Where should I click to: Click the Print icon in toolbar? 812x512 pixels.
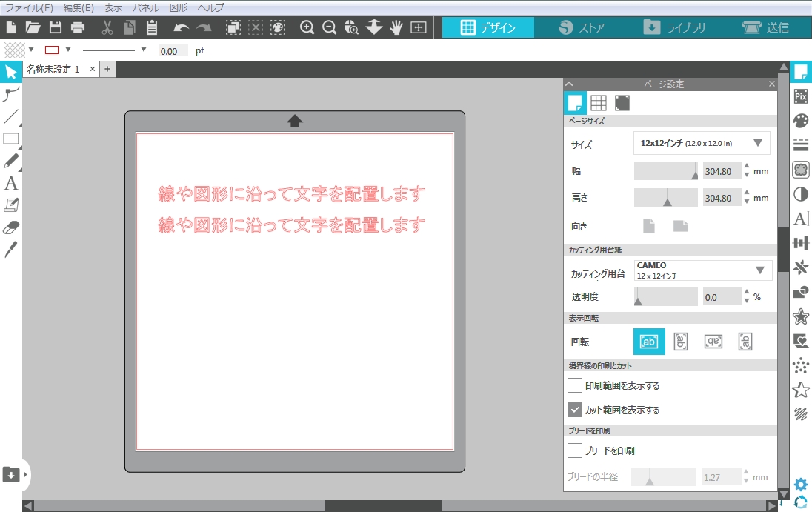click(x=78, y=28)
